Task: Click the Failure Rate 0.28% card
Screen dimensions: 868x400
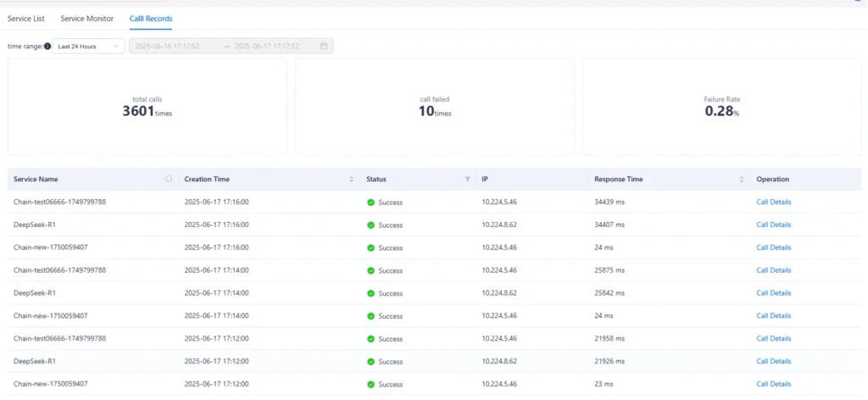Action: 721,107
